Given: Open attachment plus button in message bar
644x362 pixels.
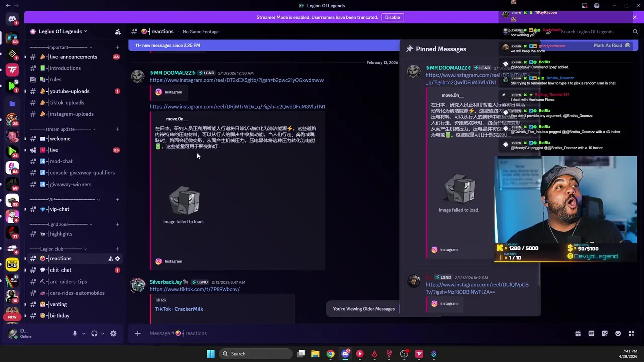Looking at the screenshot, I should [x=137, y=333].
